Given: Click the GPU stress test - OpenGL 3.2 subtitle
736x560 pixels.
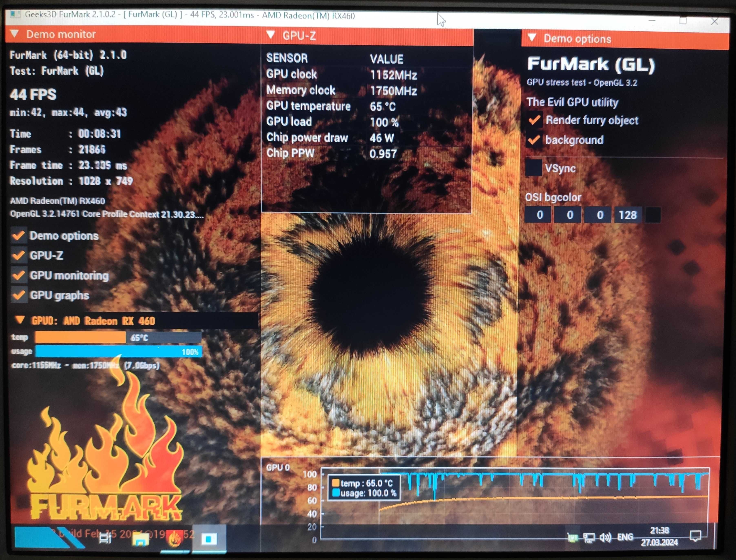Looking at the screenshot, I should [582, 82].
